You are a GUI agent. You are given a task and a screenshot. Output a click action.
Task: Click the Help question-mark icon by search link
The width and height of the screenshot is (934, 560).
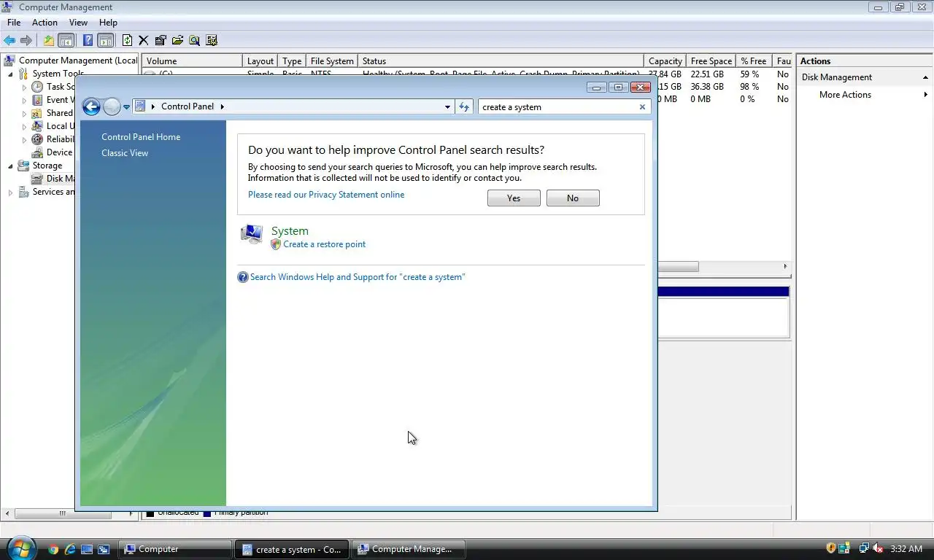243,277
